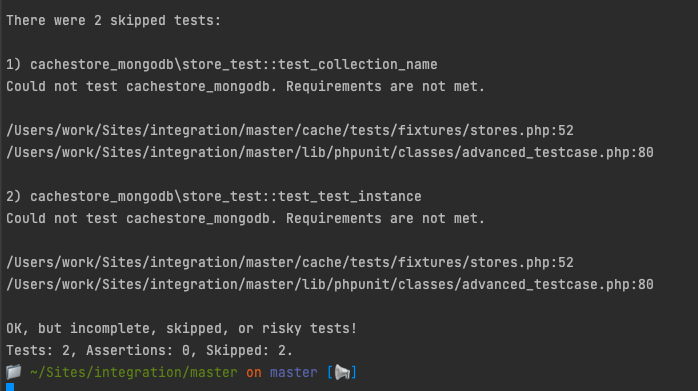The height and width of the screenshot is (391, 698).
Task: Click the purple master branch name
Action: click(x=294, y=372)
